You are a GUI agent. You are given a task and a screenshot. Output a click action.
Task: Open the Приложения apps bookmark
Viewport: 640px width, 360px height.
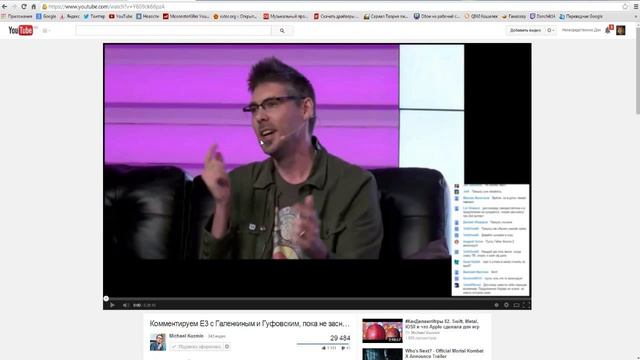(17, 16)
